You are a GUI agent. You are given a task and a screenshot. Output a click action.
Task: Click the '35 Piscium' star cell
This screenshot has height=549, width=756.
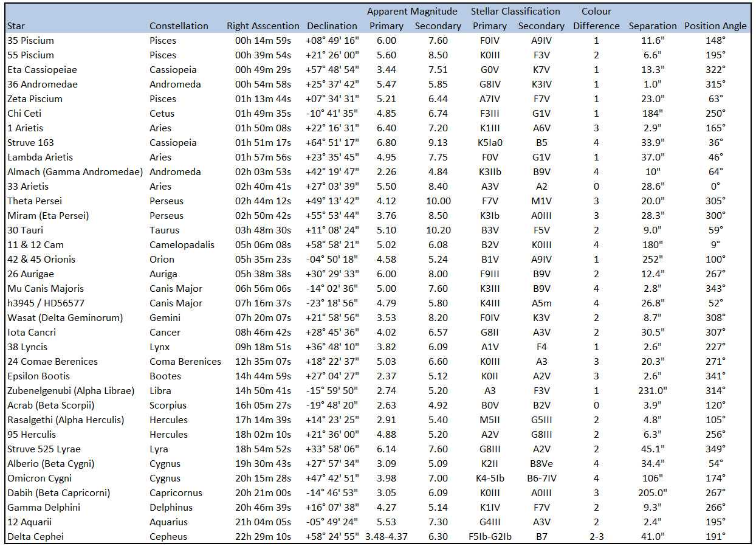point(30,41)
